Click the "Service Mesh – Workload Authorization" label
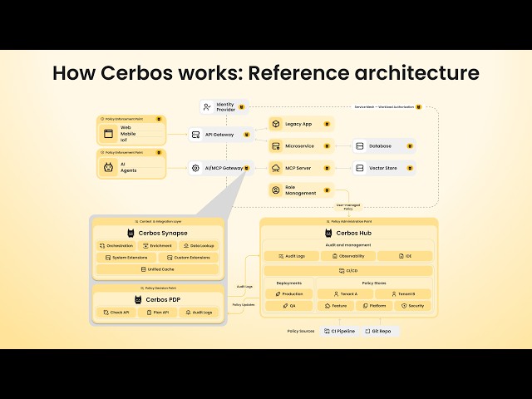This screenshot has width=532, height=399. point(384,107)
